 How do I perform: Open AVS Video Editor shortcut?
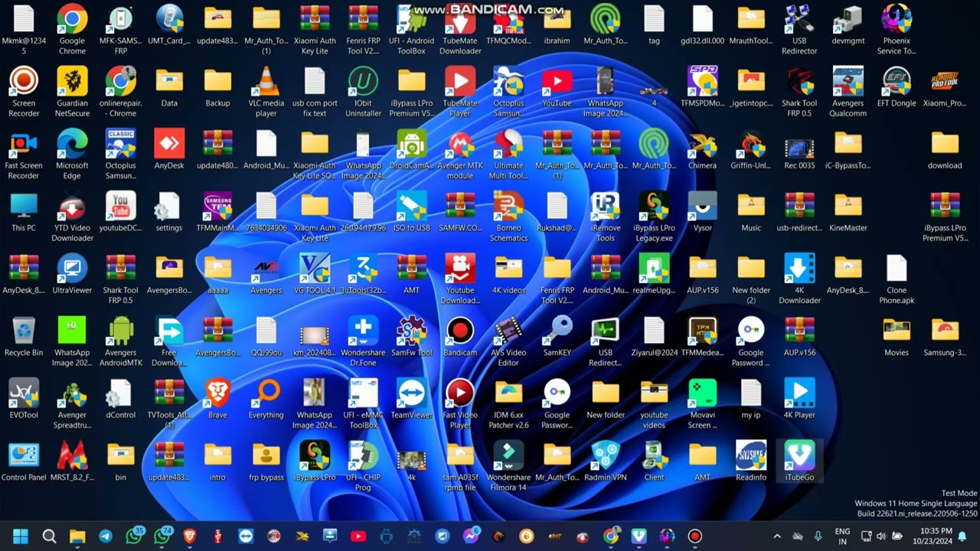click(x=508, y=342)
